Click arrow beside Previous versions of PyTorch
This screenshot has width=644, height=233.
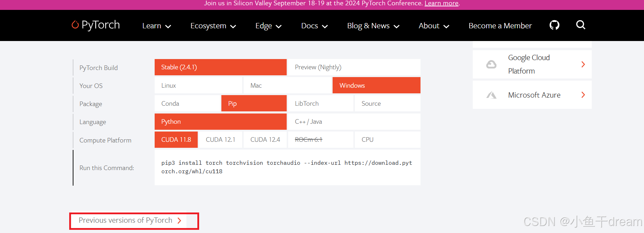point(179,221)
